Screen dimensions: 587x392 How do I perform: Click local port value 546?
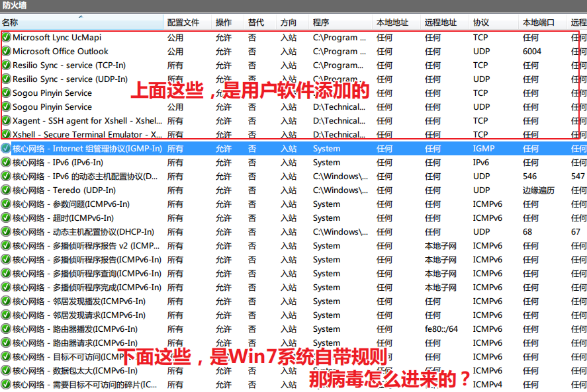pyautogui.click(x=529, y=176)
